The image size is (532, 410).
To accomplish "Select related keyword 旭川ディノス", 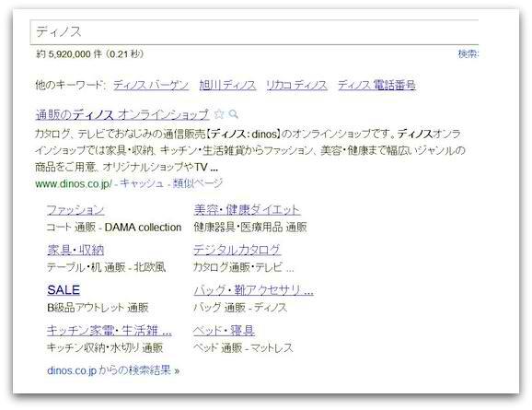I will point(227,85).
